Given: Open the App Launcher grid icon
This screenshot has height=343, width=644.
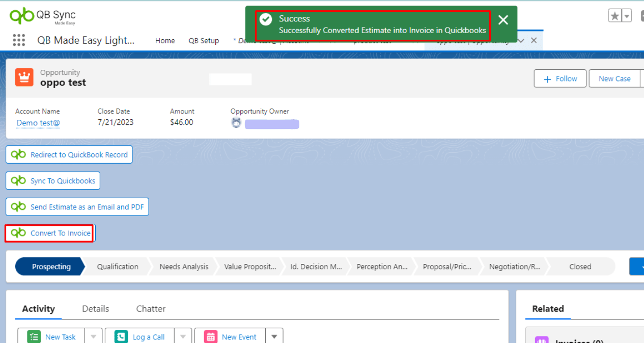Looking at the screenshot, I should 19,40.
